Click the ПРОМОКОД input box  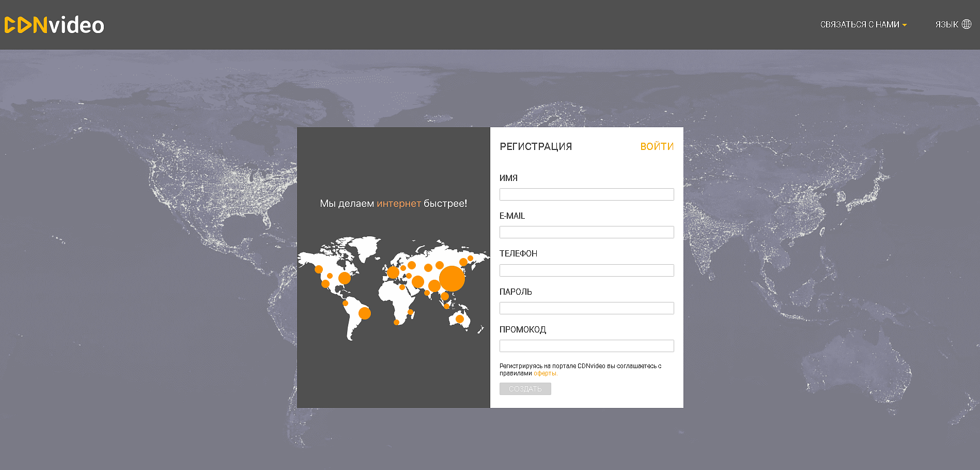586,346
